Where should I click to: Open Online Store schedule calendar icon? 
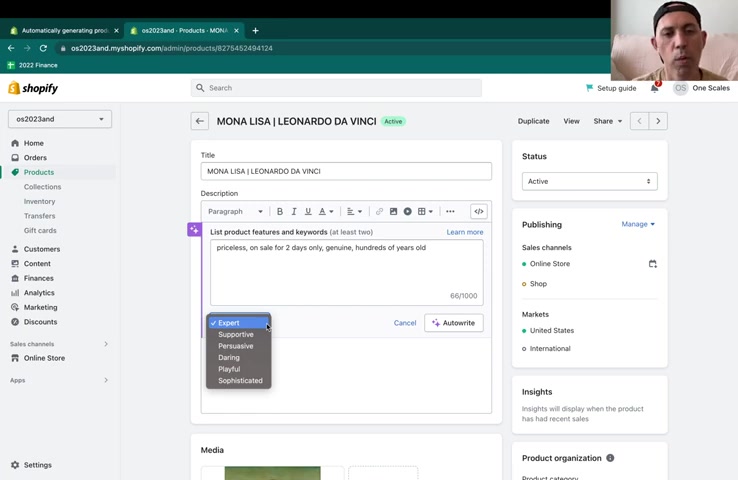652,264
